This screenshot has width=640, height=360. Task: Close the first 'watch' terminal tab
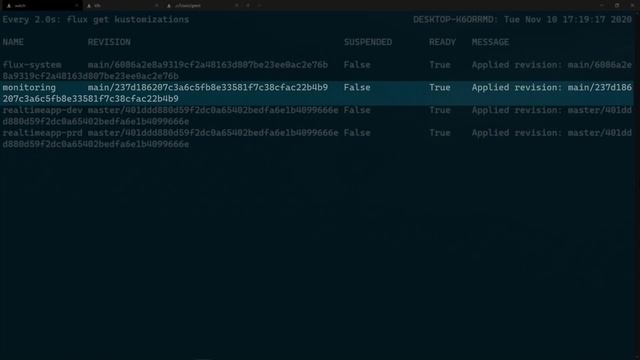coord(76,5)
